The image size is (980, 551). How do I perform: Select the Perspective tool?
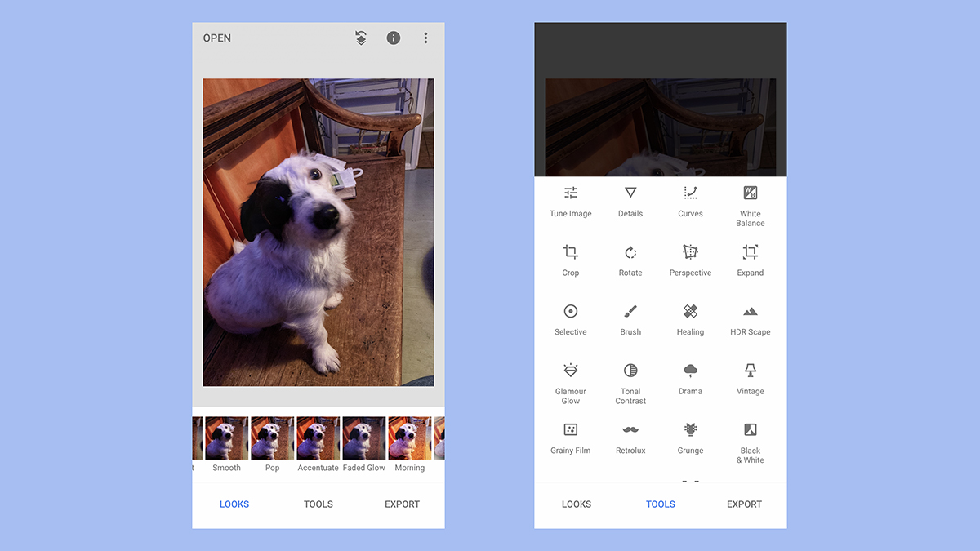pos(690,260)
